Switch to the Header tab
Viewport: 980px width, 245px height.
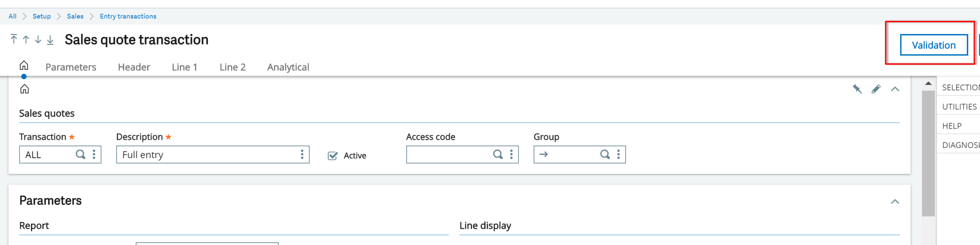[x=134, y=67]
